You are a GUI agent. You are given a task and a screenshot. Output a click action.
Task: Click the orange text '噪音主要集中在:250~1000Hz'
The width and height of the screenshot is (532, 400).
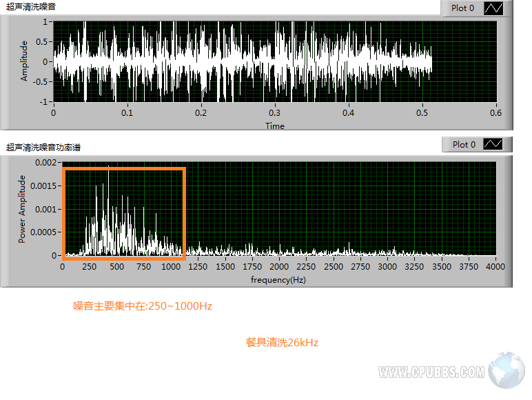coord(143,306)
